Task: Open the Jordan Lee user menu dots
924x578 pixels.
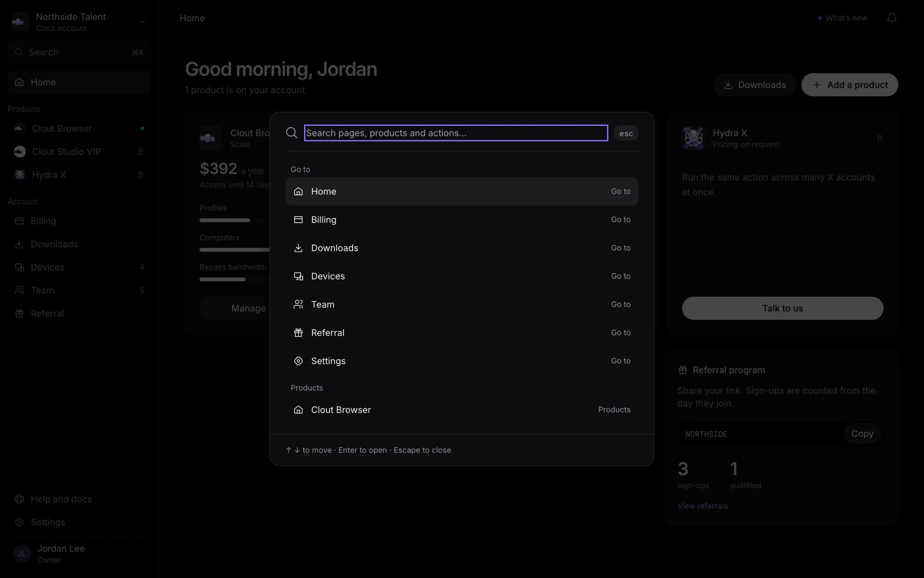Action: [141, 554]
